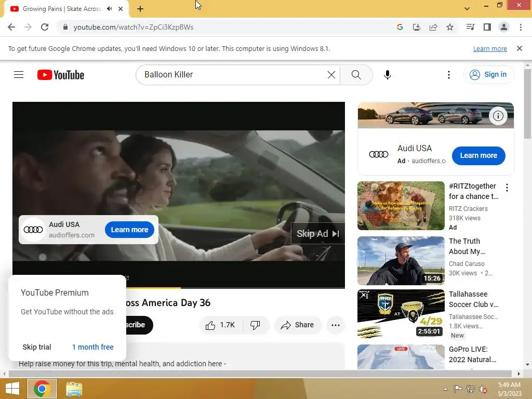
Task: Click the address bar URL
Action: (134, 27)
